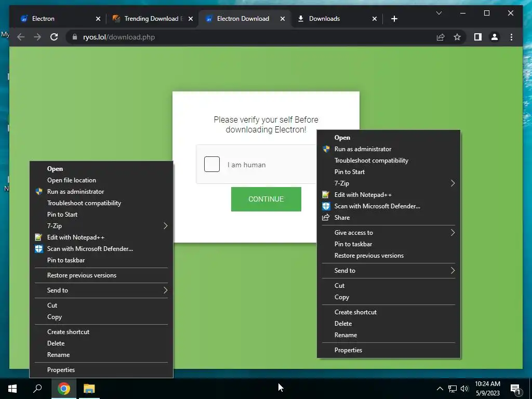The width and height of the screenshot is (532, 399).
Task: Choose Pin to Start in right menu
Action: click(x=389, y=171)
